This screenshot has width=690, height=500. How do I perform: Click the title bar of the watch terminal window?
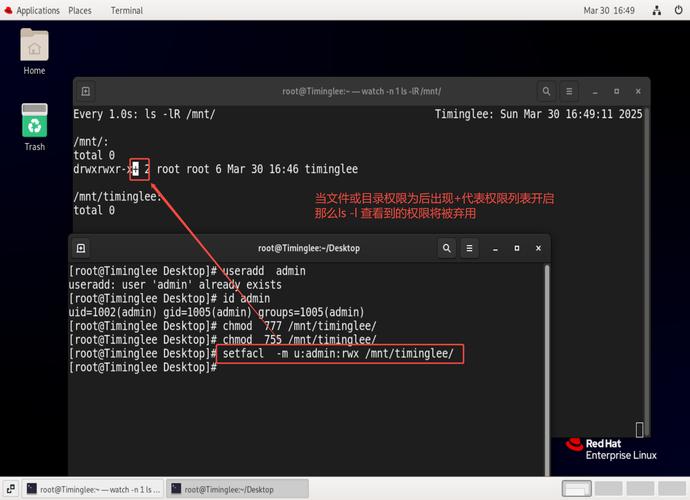tap(362, 91)
